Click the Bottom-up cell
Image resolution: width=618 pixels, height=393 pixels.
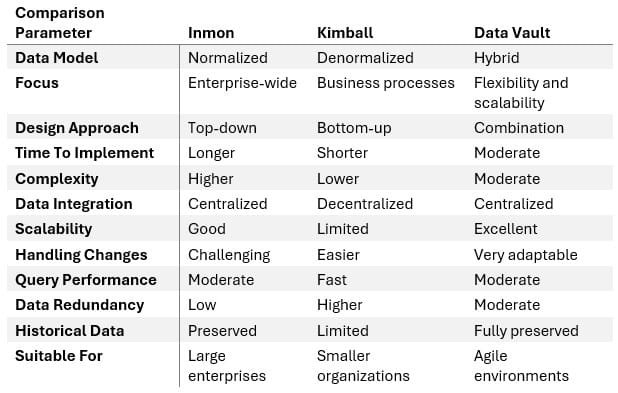point(354,128)
